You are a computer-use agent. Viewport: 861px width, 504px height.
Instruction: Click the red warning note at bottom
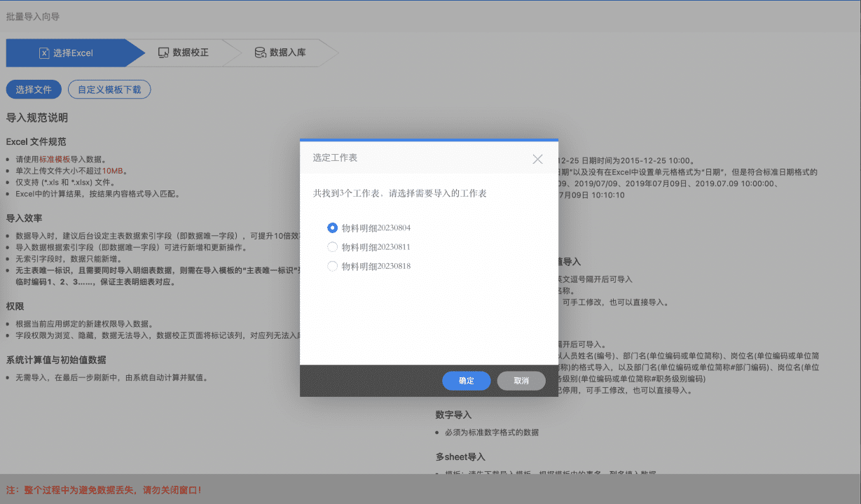104,490
